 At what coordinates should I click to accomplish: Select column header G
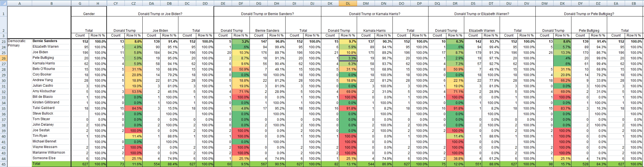pyautogui.click(x=80, y=3)
